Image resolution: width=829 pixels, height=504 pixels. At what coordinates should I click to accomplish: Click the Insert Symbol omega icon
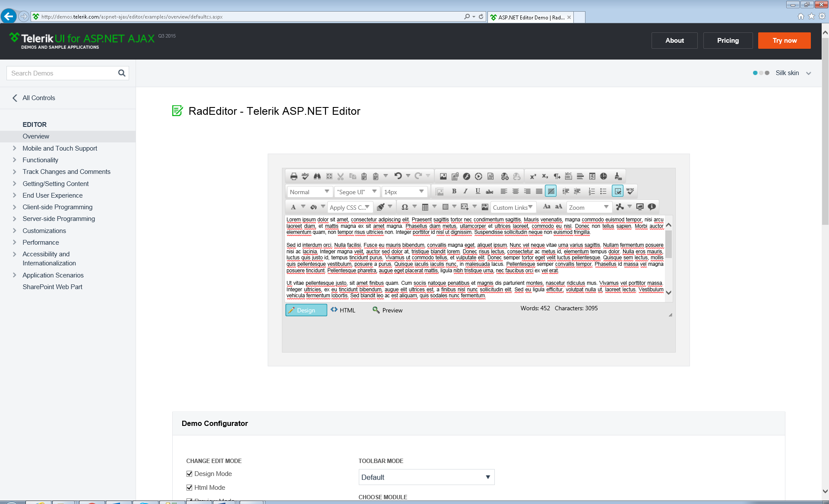[x=405, y=207]
